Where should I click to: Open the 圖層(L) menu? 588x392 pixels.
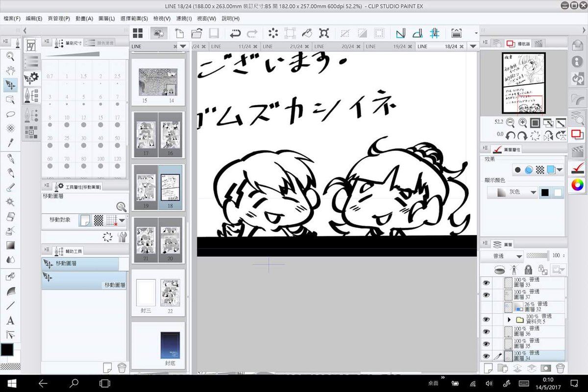pyautogui.click(x=106, y=18)
